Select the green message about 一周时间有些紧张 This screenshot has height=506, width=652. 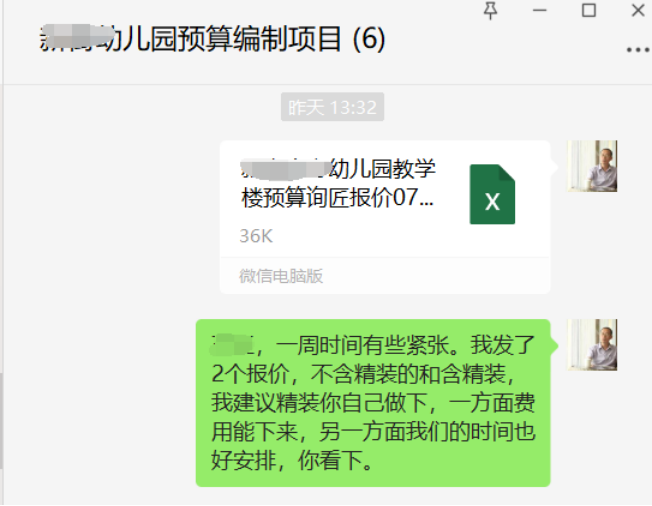[373, 402]
